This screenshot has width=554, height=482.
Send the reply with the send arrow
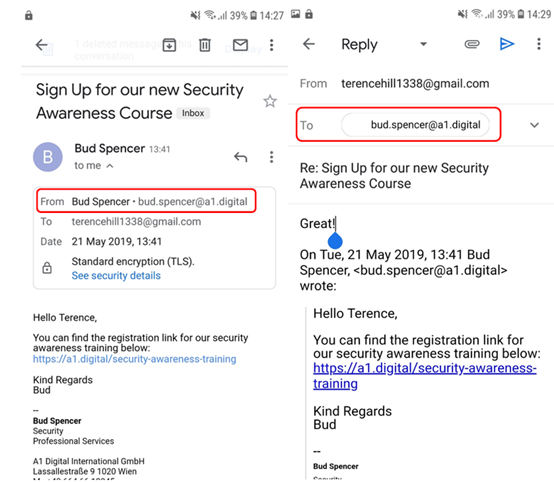pos(507,44)
